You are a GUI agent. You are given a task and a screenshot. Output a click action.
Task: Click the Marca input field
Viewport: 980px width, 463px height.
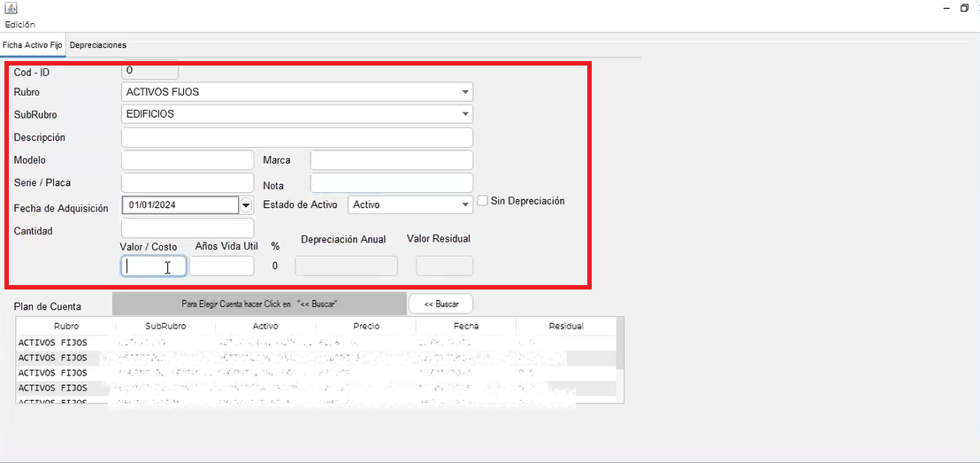tap(392, 160)
